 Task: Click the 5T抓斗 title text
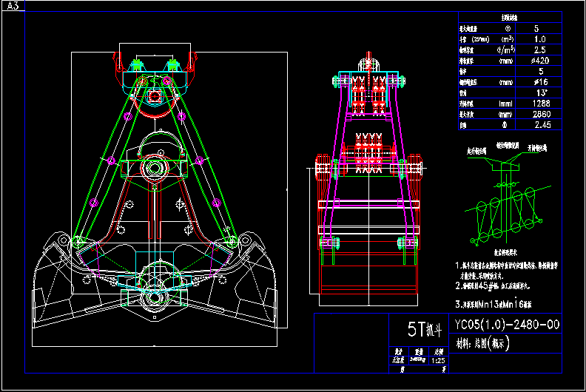(x=424, y=329)
